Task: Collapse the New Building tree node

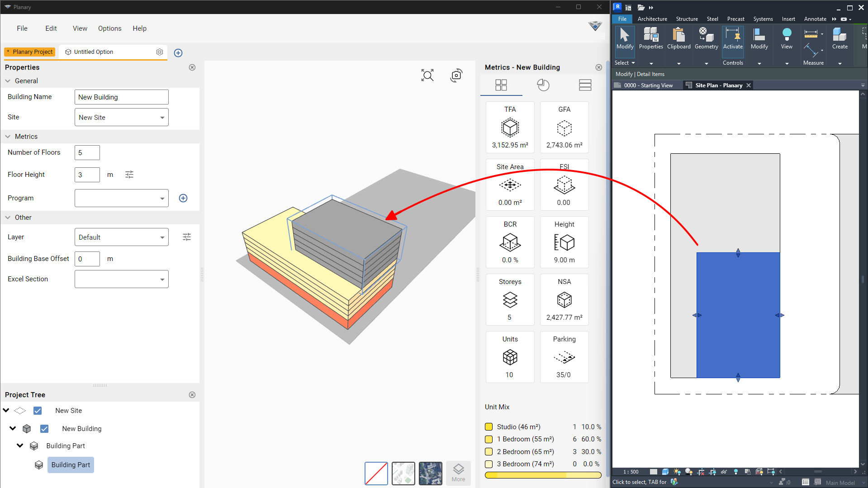Action: (x=13, y=428)
